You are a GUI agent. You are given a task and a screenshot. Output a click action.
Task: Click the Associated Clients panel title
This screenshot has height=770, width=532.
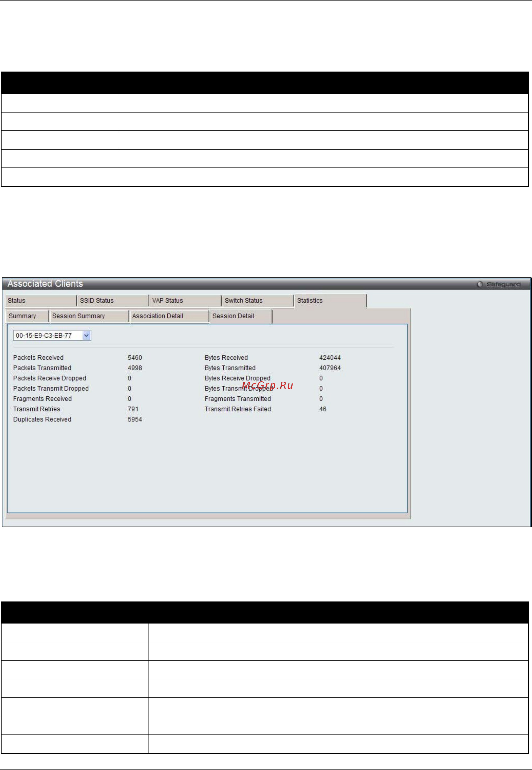tap(45, 284)
